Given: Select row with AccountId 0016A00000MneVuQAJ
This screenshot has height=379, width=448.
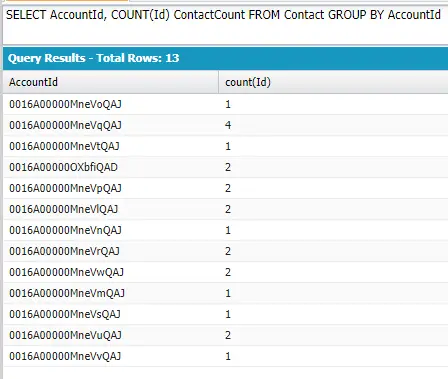Looking at the screenshot, I should pyautogui.click(x=225, y=335).
